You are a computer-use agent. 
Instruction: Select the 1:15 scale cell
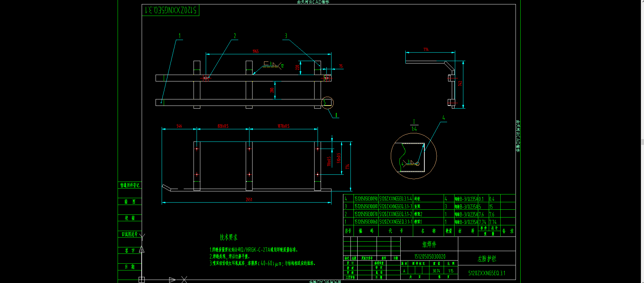(451, 271)
